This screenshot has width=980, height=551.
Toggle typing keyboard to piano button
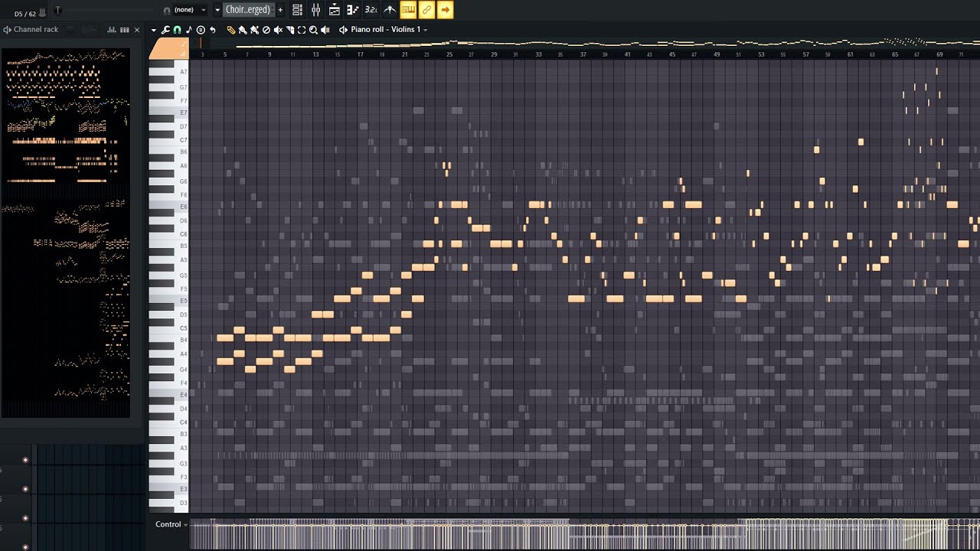pos(408,10)
